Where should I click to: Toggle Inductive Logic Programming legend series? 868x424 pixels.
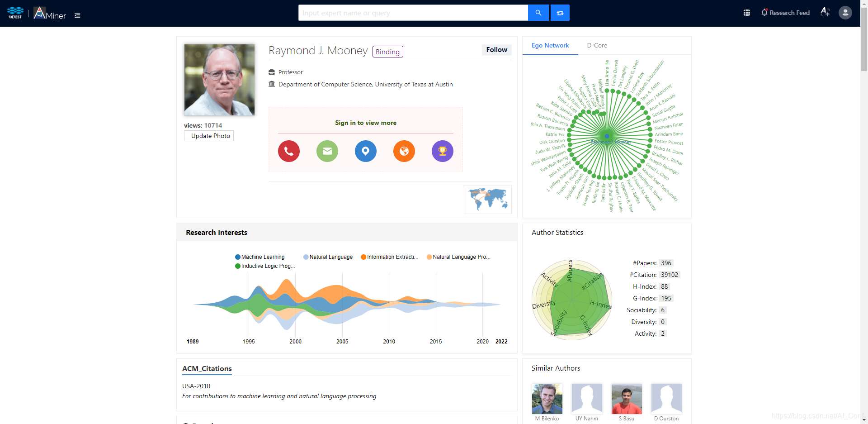pyautogui.click(x=265, y=266)
